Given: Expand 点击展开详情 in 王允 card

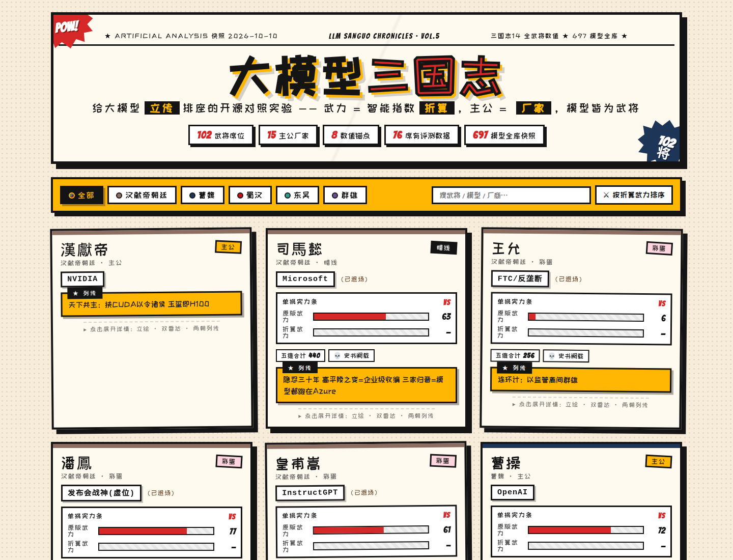Looking at the screenshot, I should pyautogui.click(x=580, y=405).
